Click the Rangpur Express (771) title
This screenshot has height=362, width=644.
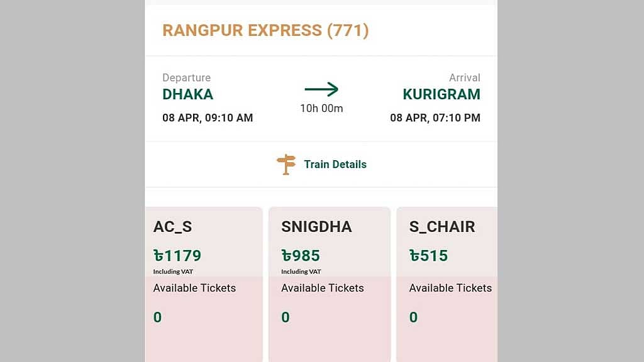[x=266, y=30]
